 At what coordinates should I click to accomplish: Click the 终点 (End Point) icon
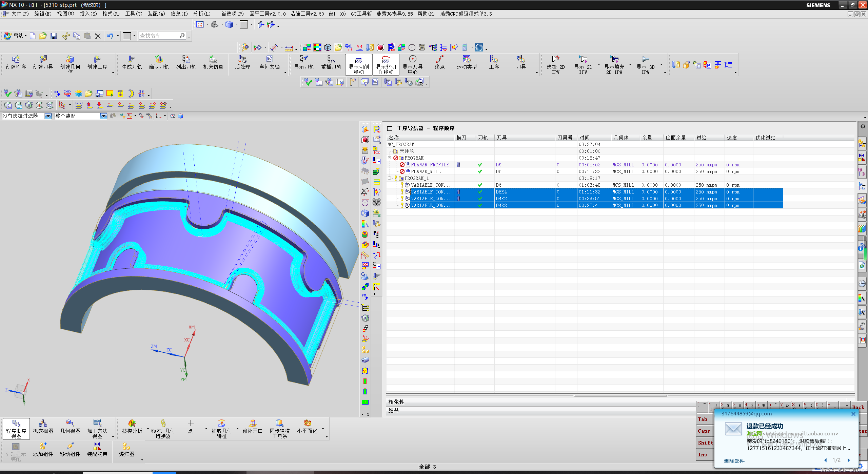click(x=440, y=63)
